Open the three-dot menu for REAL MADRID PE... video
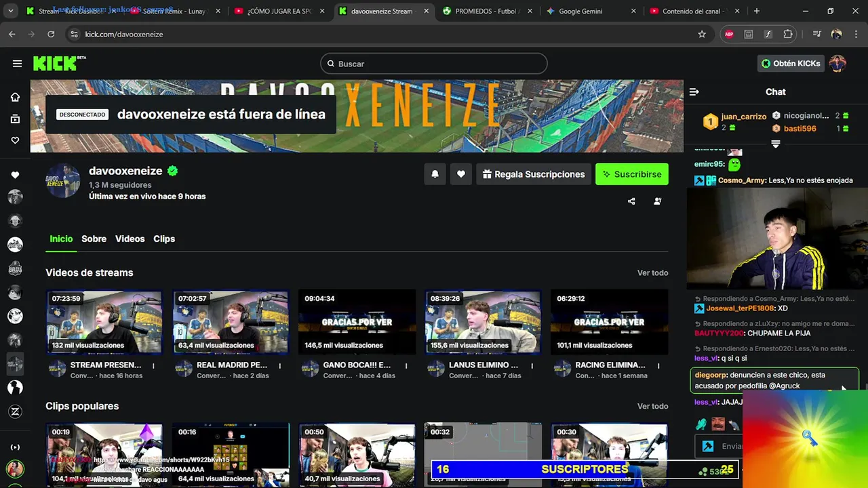The width and height of the screenshot is (868, 488). point(280,365)
